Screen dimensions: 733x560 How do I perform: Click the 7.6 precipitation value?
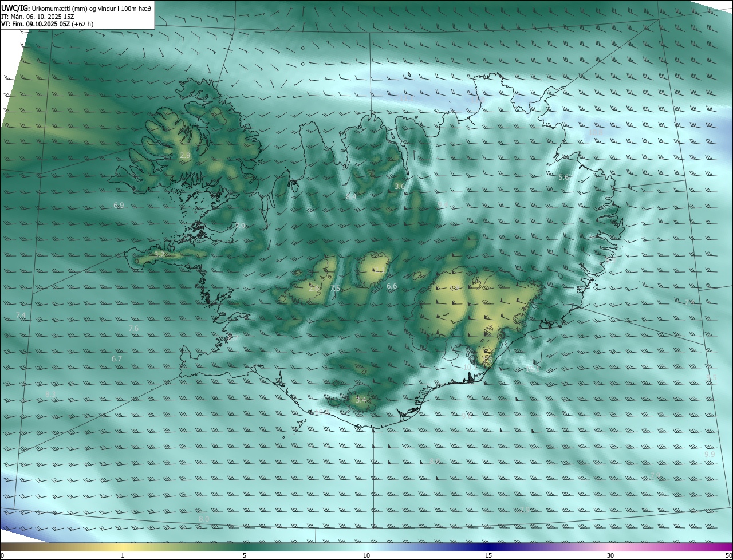133,328
